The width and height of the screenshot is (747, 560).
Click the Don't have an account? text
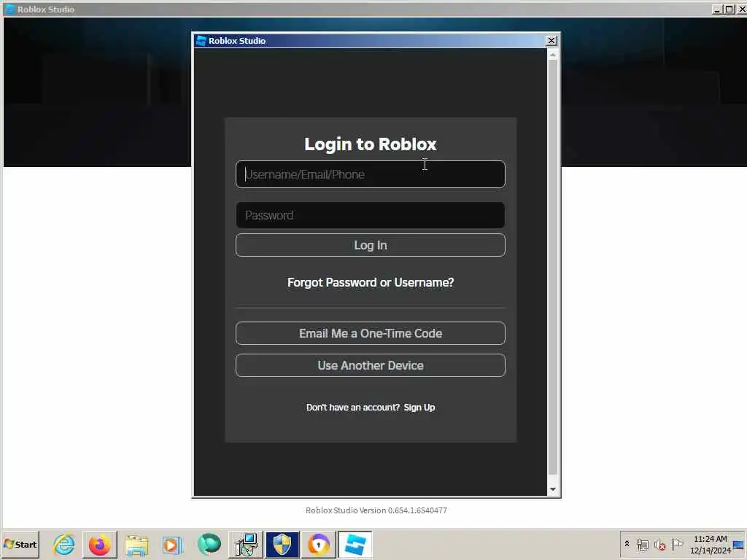click(x=353, y=407)
